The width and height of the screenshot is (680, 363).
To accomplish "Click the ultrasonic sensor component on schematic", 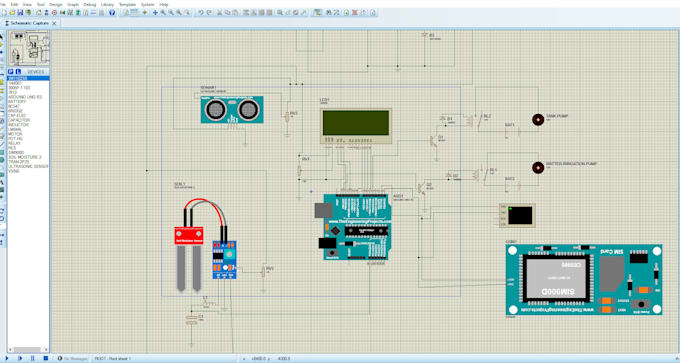I will [x=232, y=110].
